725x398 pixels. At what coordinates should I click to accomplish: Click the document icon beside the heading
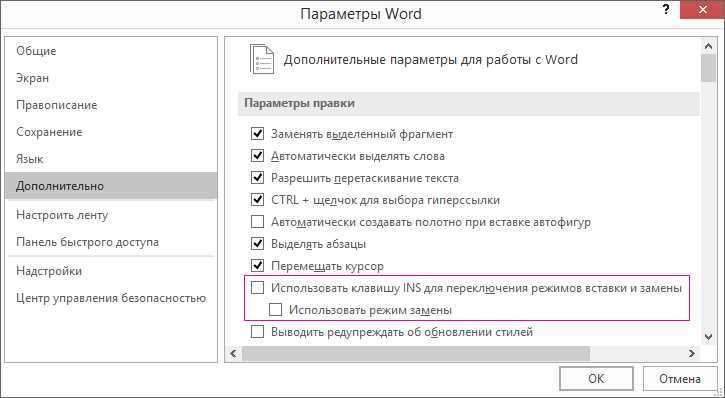pyautogui.click(x=261, y=60)
